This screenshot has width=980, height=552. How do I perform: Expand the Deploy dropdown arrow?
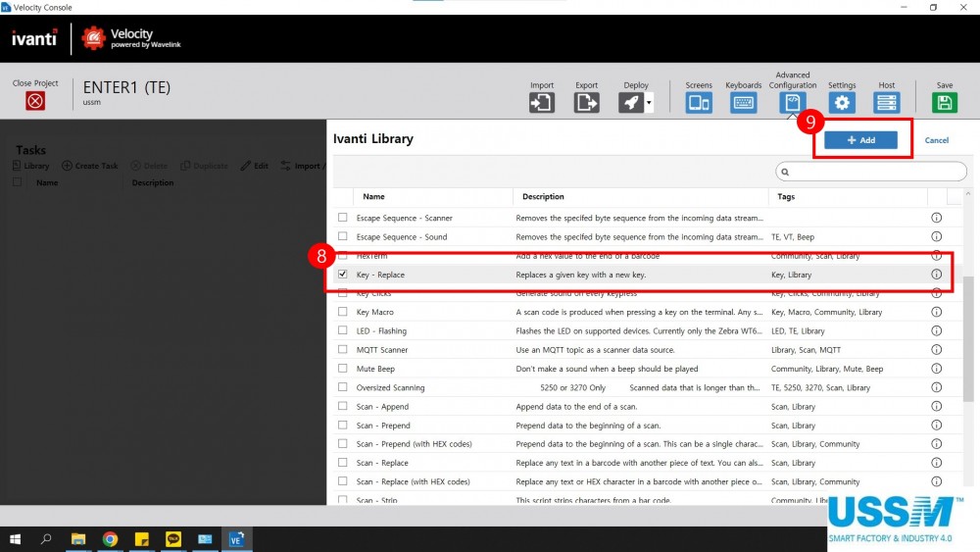point(649,103)
